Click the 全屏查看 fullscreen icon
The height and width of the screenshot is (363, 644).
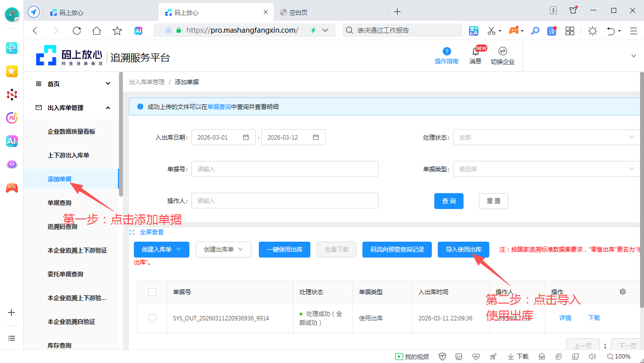tap(132, 232)
